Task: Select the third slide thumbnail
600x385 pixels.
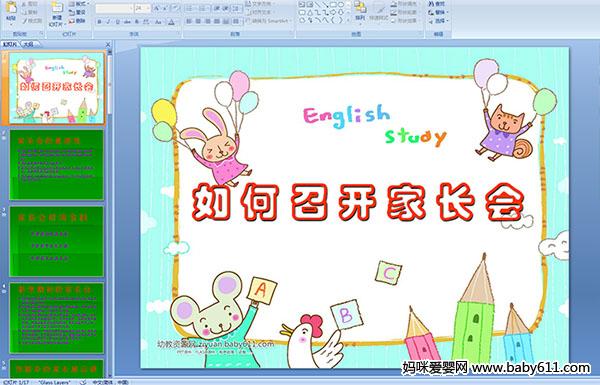Action: 57,241
